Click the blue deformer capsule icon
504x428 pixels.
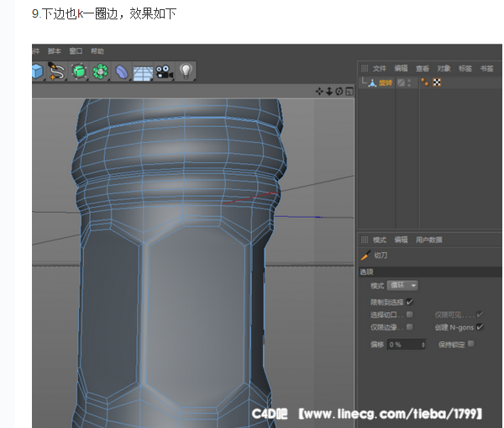click(122, 71)
